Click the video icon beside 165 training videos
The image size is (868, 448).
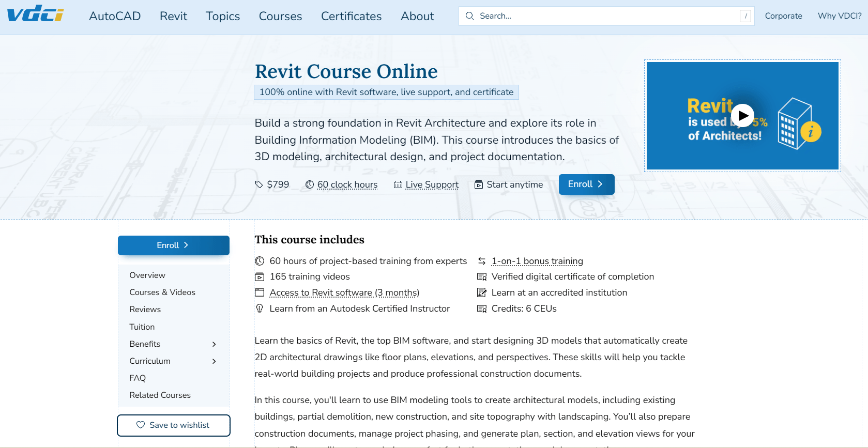[260, 276]
